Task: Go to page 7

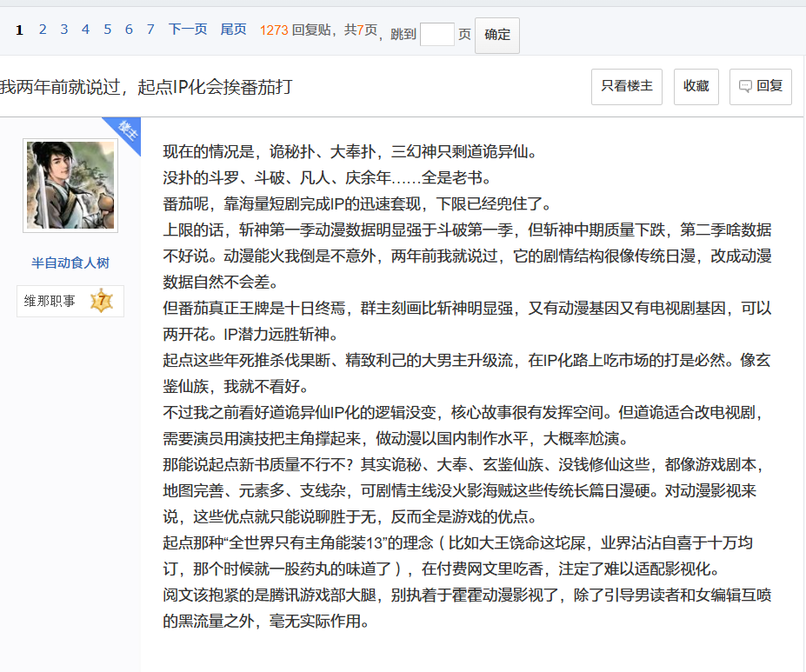Action: pos(150,30)
